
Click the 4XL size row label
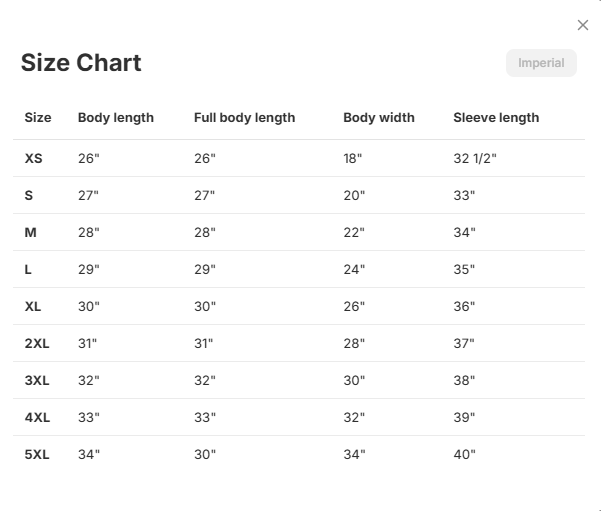coord(37,417)
